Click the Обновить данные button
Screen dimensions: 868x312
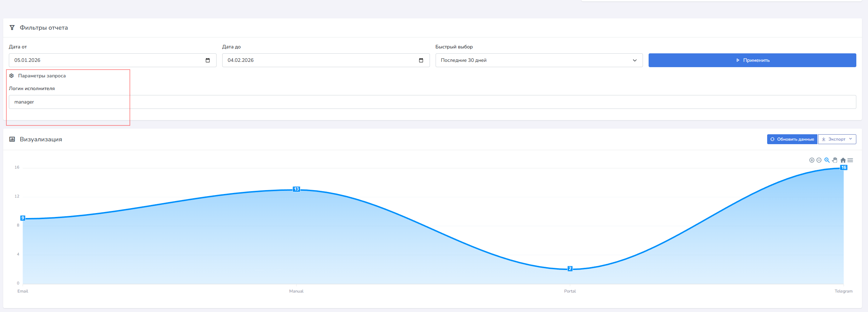(x=792, y=139)
